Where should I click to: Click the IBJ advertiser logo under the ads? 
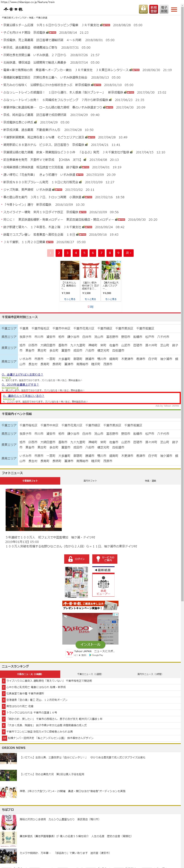(90, 307)
